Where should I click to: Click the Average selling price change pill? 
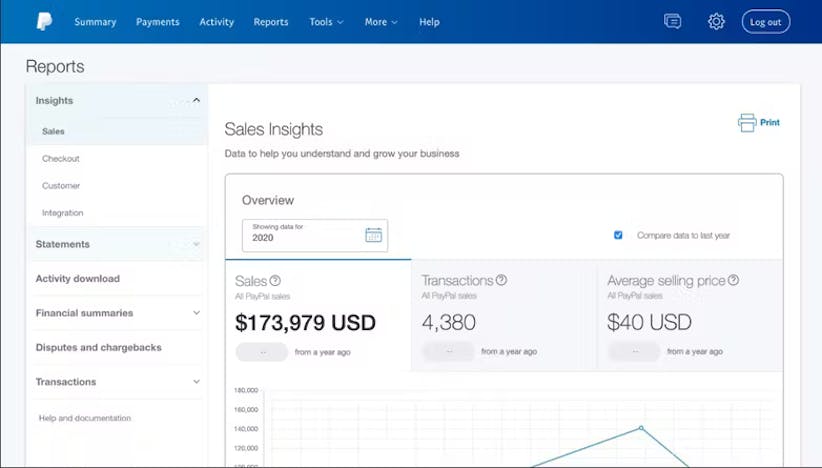(x=634, y=352)
